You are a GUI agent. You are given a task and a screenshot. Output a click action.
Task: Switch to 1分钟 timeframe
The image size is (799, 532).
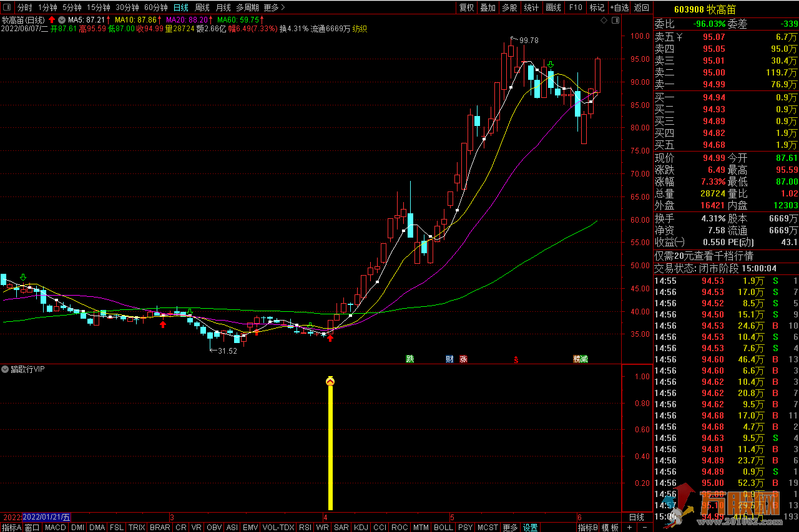click(47, 7)
